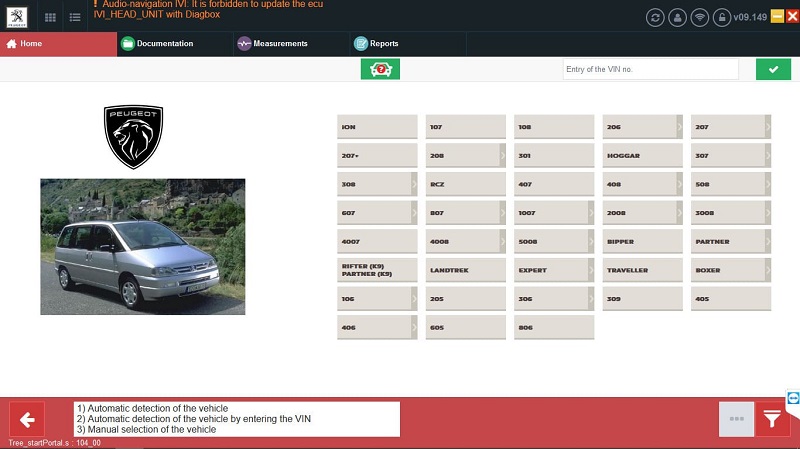Click the silver Peugeot van photo
Screen dimensions: 800x449
pos(143,246)
